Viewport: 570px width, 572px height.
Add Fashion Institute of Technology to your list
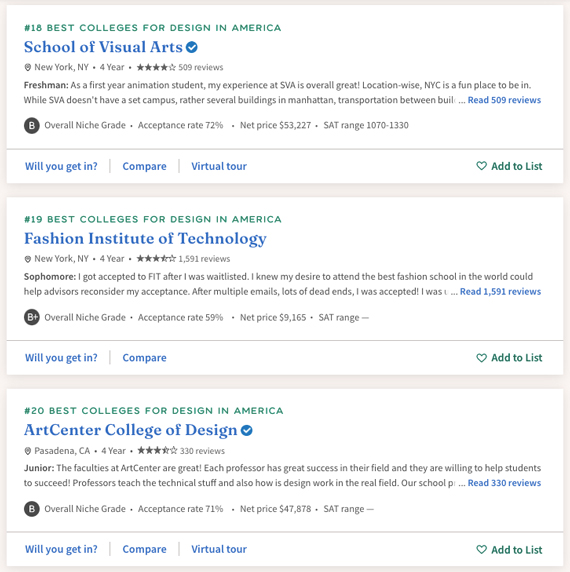[x=509, y=358]
